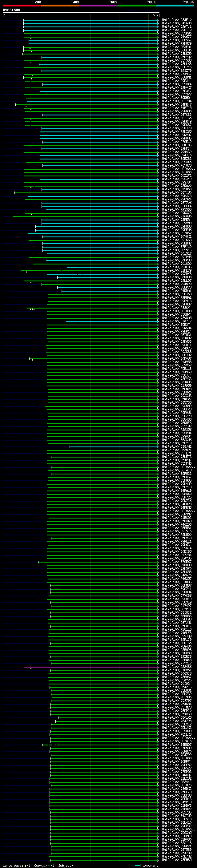The width and height of the screenshot is (197, 868).
Task: Open hit UniRef100_Q53P96
Action: tap(177, 33)
